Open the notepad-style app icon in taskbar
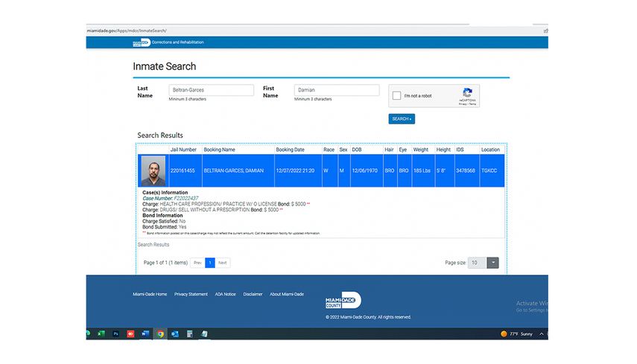Image resolution: width=637 pixels, height=364 pixels. point(204,333)
